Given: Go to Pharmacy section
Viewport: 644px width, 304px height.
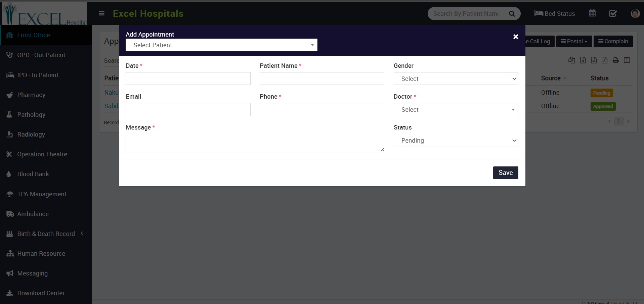Looking at the screenshot, I should (x=46, y=95).
